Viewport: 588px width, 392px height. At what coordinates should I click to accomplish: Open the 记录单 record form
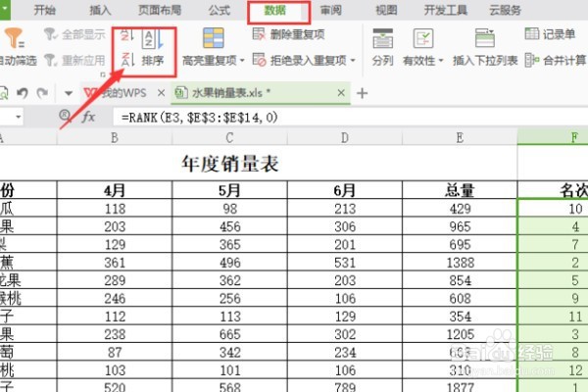coord(550,34)
